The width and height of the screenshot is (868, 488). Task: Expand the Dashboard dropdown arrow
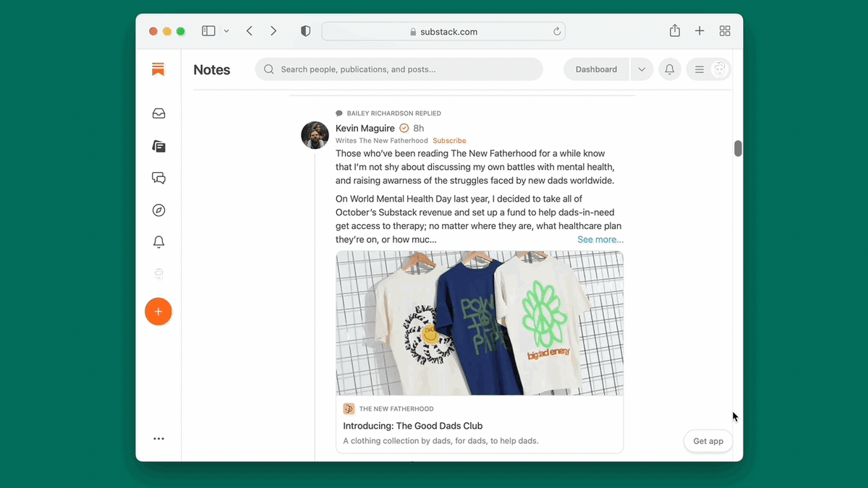(642, 69)
